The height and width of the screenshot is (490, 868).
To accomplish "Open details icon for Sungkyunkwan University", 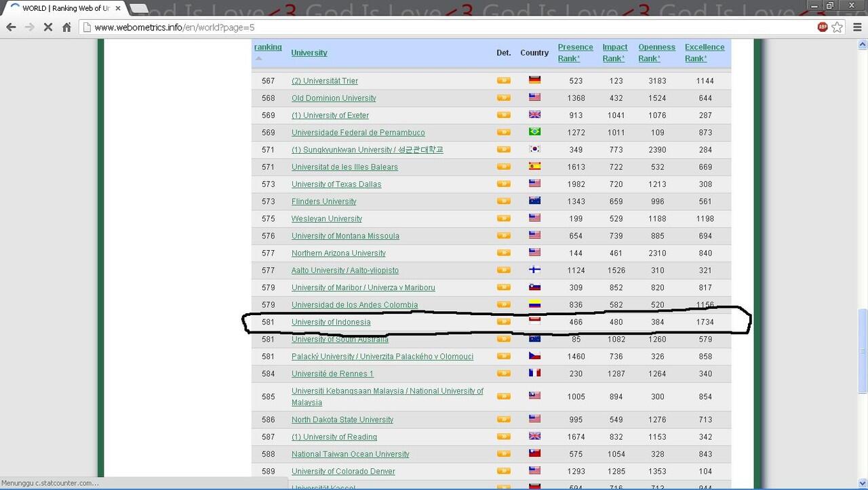I will pyautogui.click(x=503, y=149).
